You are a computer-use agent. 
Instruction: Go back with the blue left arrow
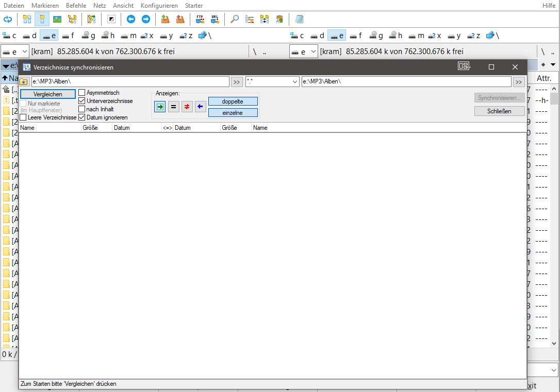pos(131,19)
